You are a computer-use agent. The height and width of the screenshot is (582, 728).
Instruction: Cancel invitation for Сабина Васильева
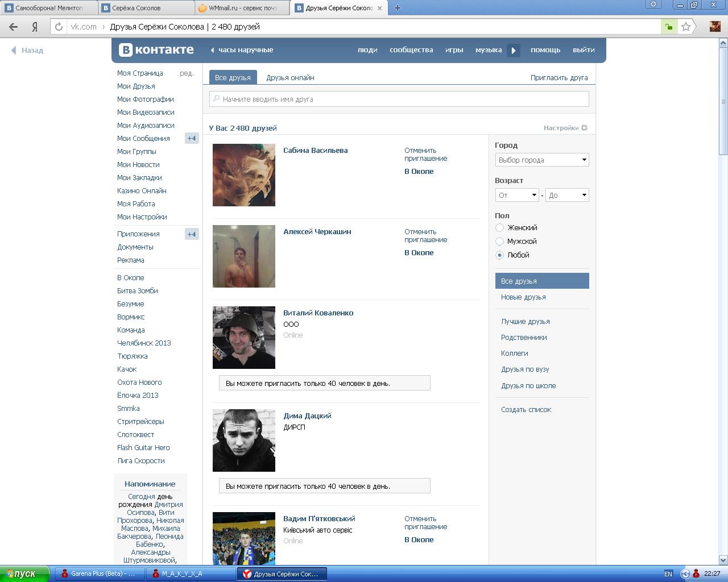coord(425,155)
